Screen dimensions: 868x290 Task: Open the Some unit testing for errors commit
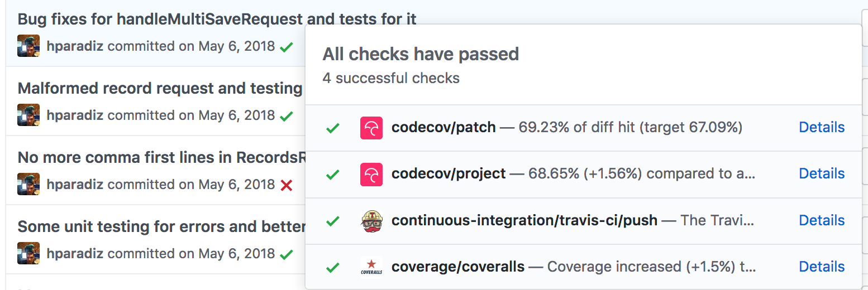[x=161, y=227]
